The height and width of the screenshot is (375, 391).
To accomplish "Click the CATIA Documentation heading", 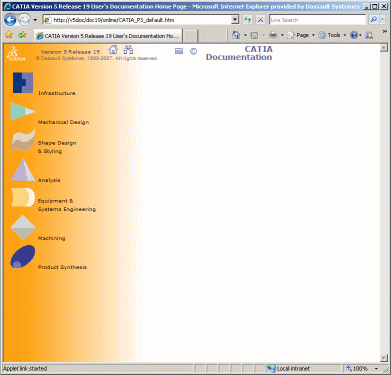I will coord(239,53).
